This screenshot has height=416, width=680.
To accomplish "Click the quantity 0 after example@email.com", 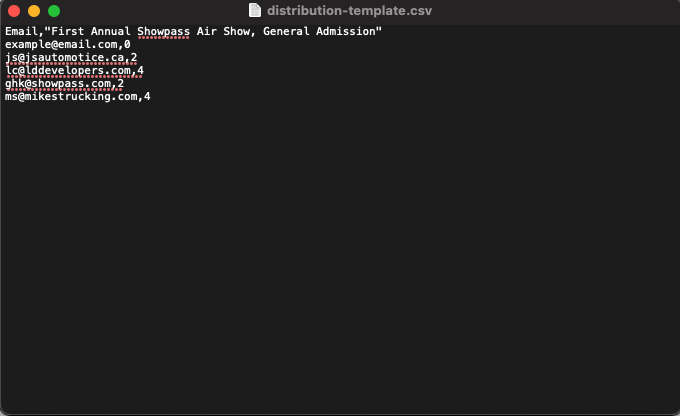I will [x=127, y=44].
